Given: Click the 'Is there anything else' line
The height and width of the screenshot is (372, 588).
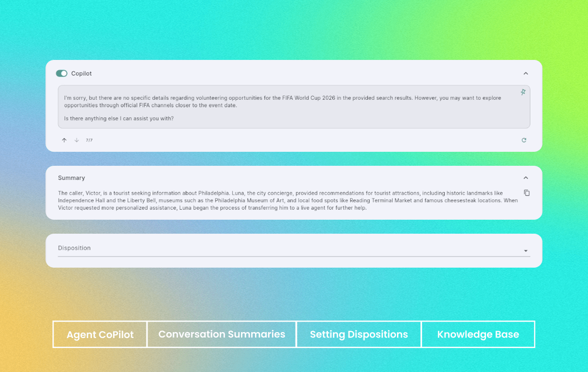Looking at the screenshot, I should [119, 118].
